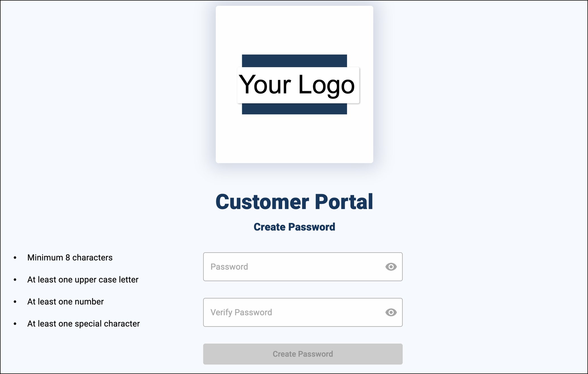The height and width of the screenshot is (374, 588).
Task: Click "At least one special character" rule
Action: pyautogui.click(x=83, y=324)
